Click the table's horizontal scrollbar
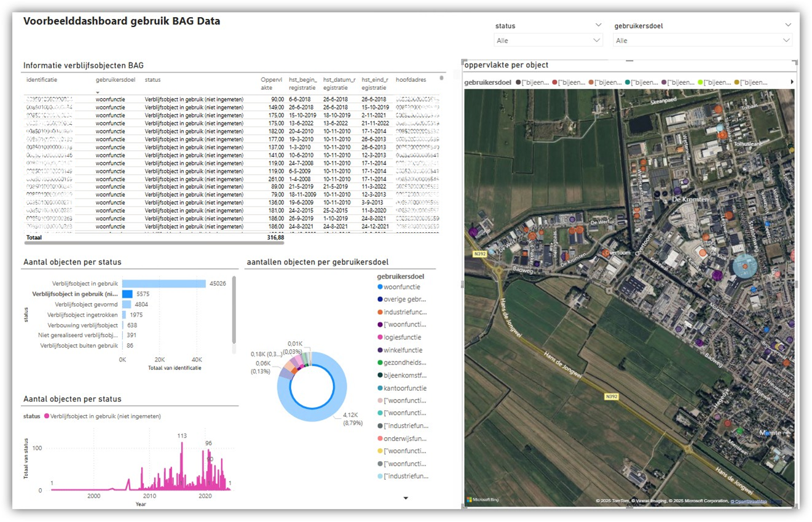Screen dimensions: 812x522 coord(154,243)
